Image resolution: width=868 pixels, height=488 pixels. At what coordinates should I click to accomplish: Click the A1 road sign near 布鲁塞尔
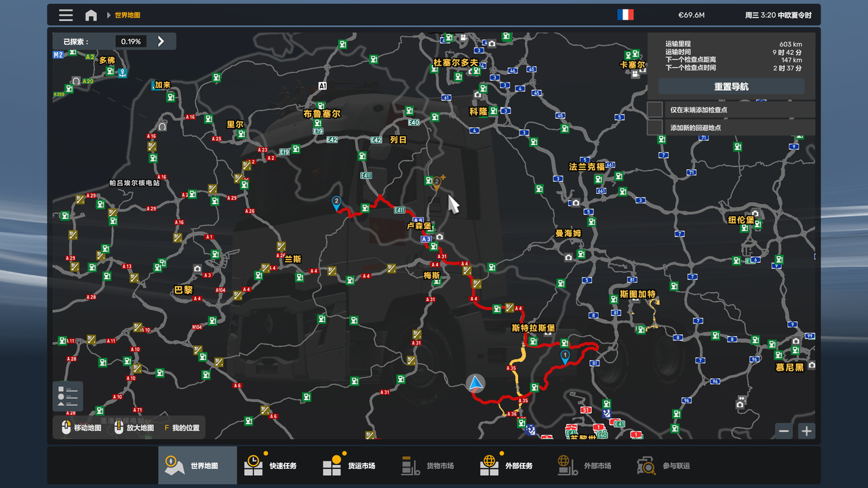(323, 86)
